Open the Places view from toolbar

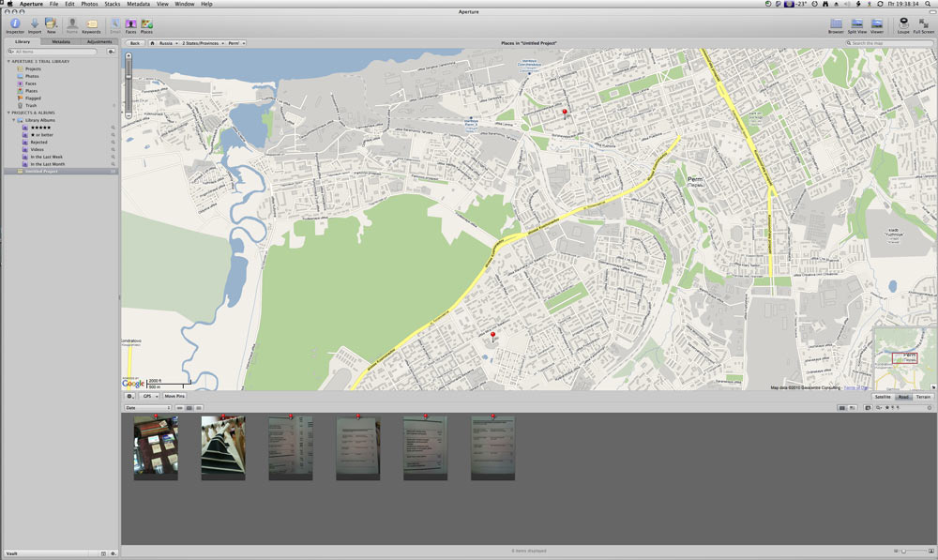tap(146, 25)
